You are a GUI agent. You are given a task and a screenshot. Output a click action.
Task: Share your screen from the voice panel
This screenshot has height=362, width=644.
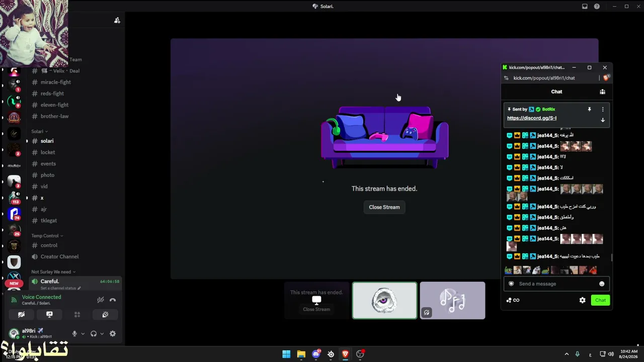pyautogui.click(x=49, y=314)
